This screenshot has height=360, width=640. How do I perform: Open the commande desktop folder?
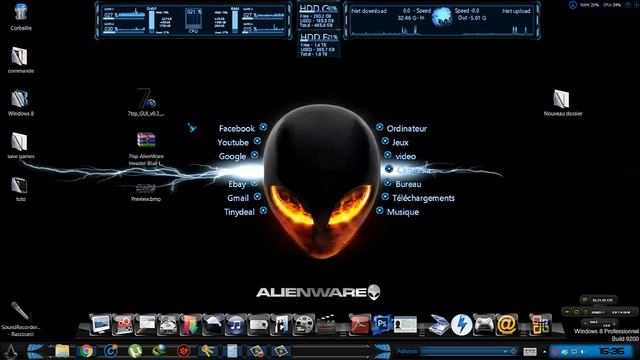19,56
